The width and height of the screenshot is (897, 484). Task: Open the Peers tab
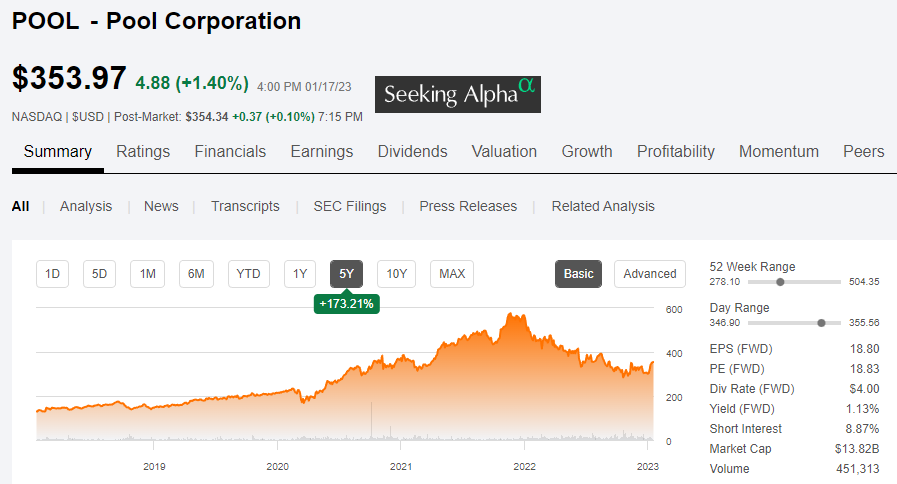pyautogui.click(x=863, y=152)
